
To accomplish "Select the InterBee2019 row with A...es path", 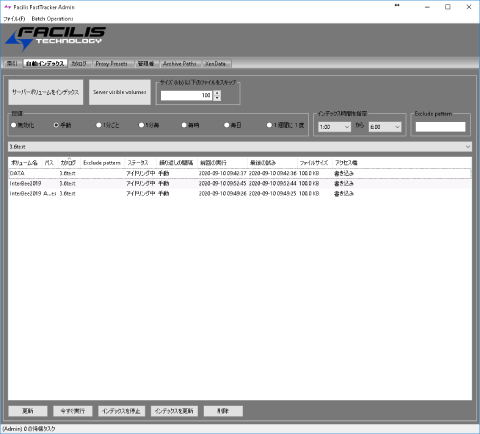I will pyautogui.click(x=240, y=193).
